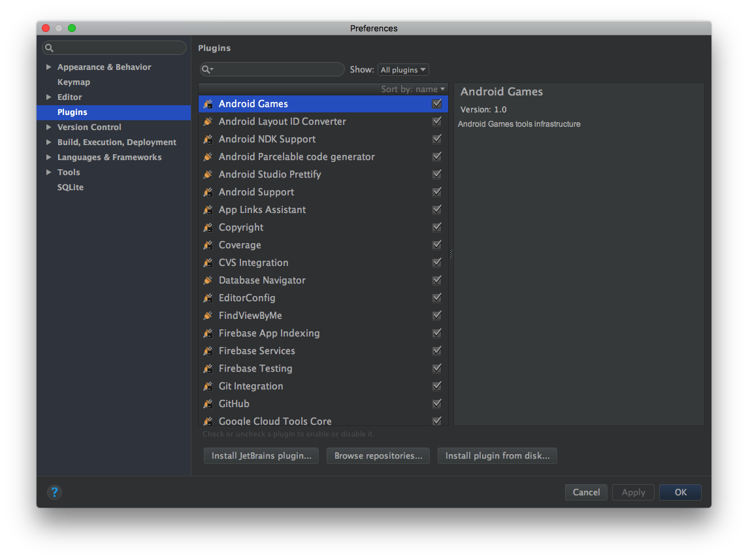Screen dimensions: 748x560
Task: Click the help question mark icon
Action: click(x=55, y=492)
